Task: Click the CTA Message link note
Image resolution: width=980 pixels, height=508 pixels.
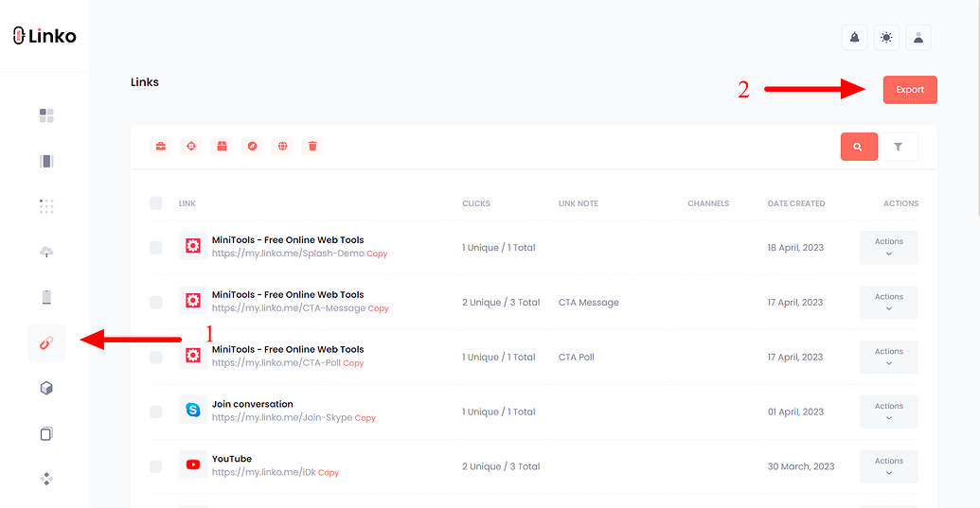Action: click(589, 302)
